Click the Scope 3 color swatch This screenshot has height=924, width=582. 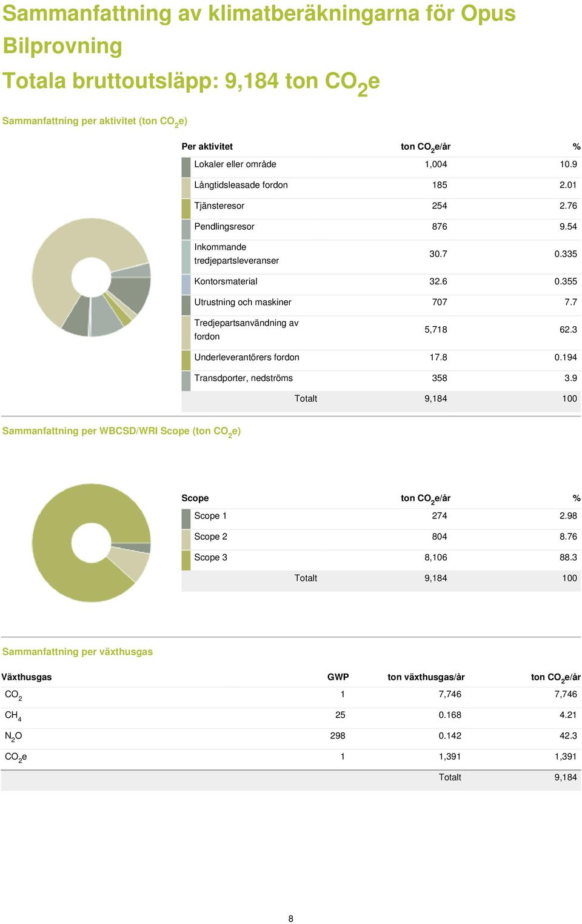186,560
